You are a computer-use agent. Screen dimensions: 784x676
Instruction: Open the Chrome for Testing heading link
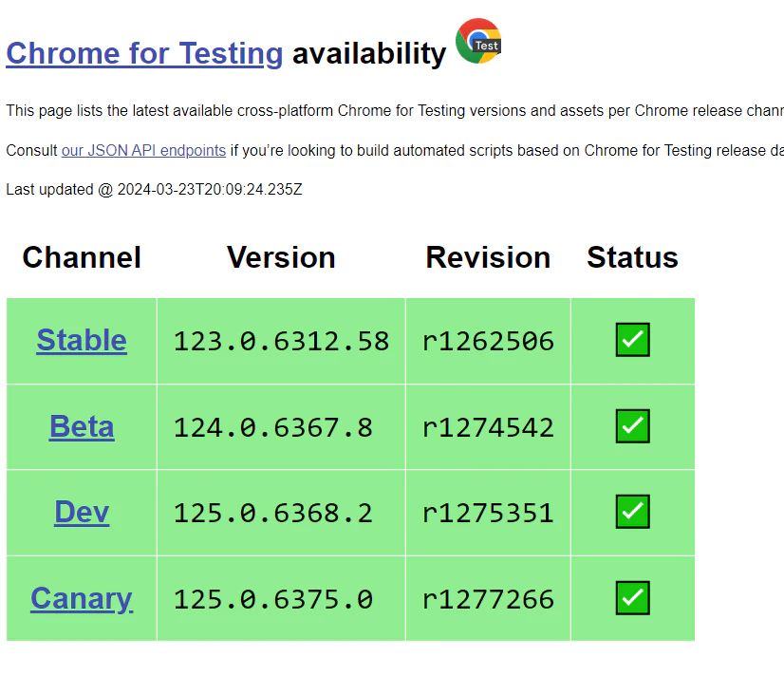[144, 53]
